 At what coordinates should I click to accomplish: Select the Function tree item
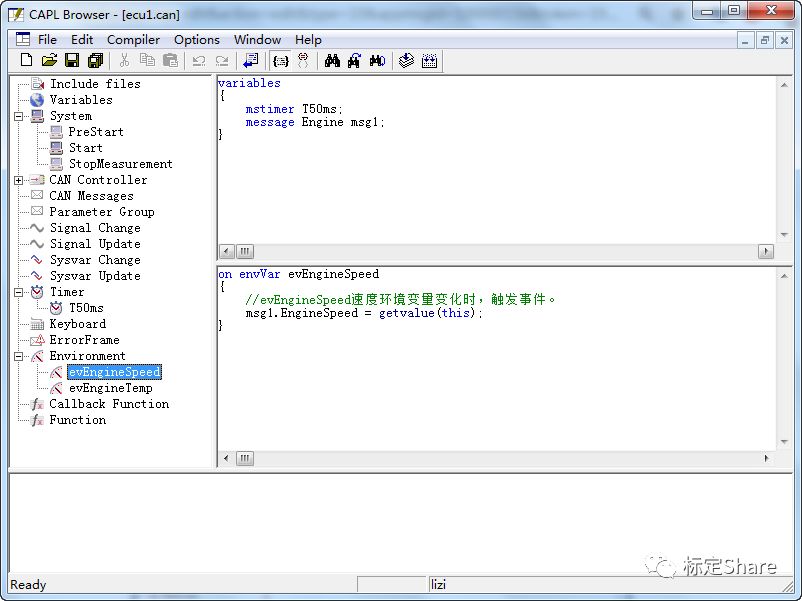(x=78, y=419)
